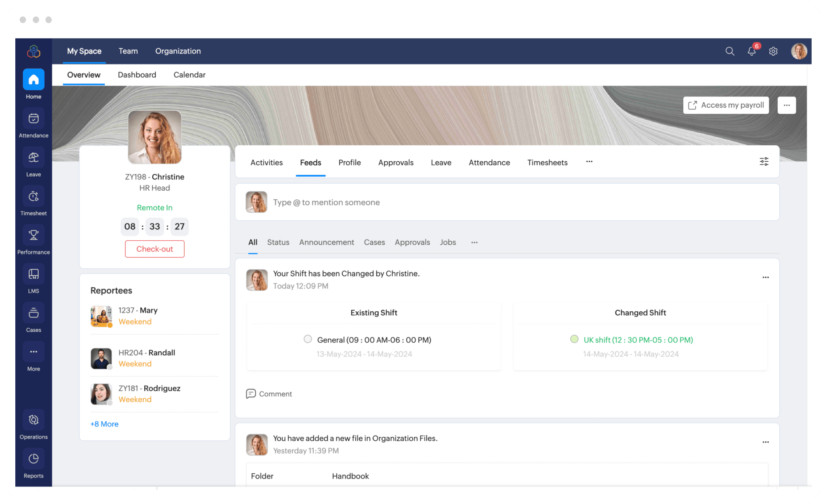Select the General existing shift radio button
The height and width of the screenshot is (504, 828).
click(308, 339)
